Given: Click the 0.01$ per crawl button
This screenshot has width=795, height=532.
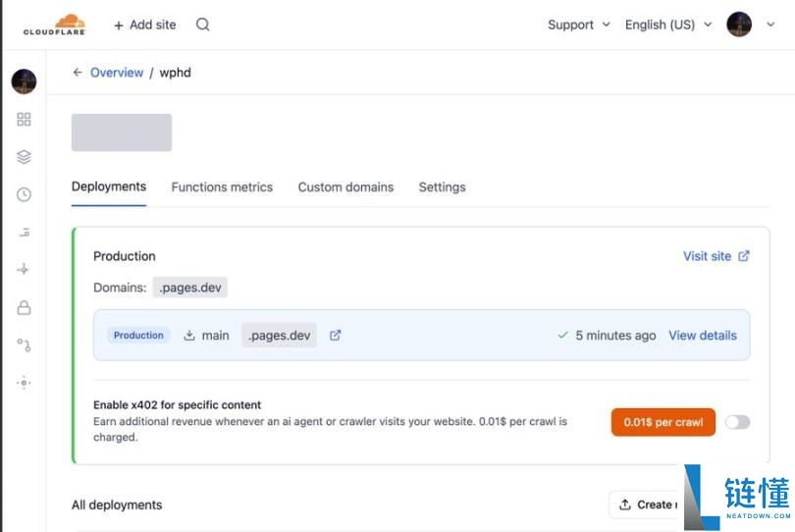Looking at the screenshot, I should coord(663,422).
